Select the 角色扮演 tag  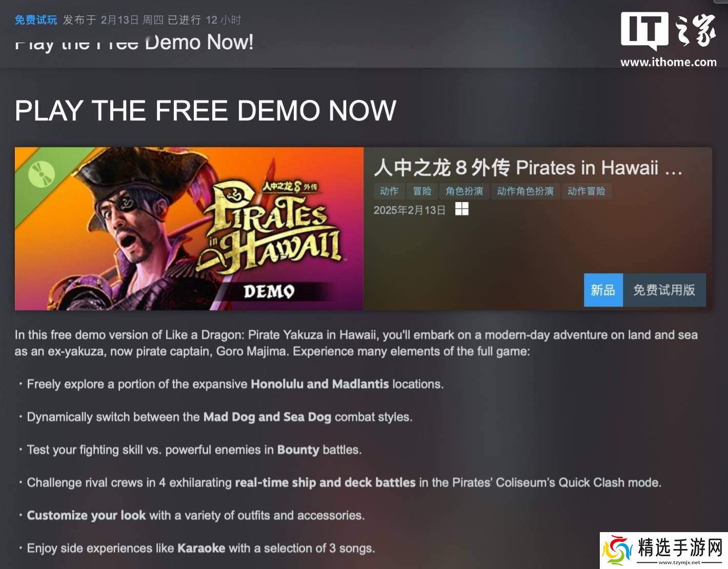[x=464, y=191]
